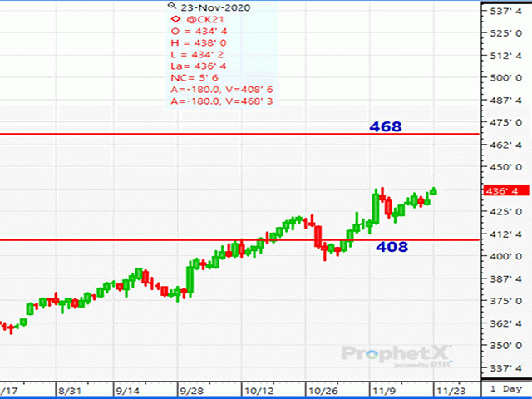Click the O = 434' 4 open value

click(199, 32)
